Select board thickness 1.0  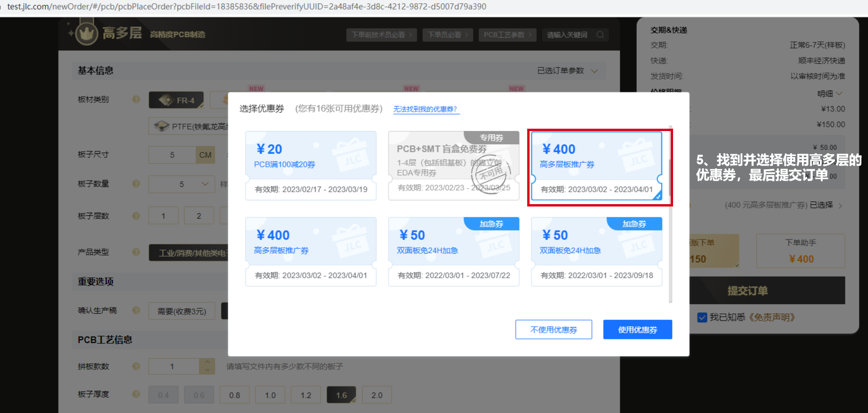click(270, 395)
